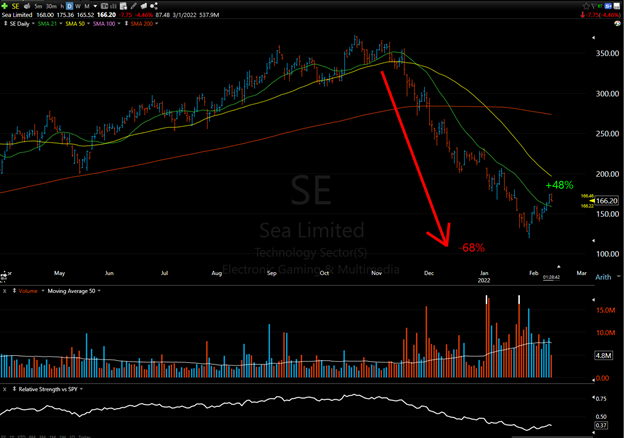Open the dropdown arrow next to Arith
Screen dimensions: 624x438
tap(618, 276)
